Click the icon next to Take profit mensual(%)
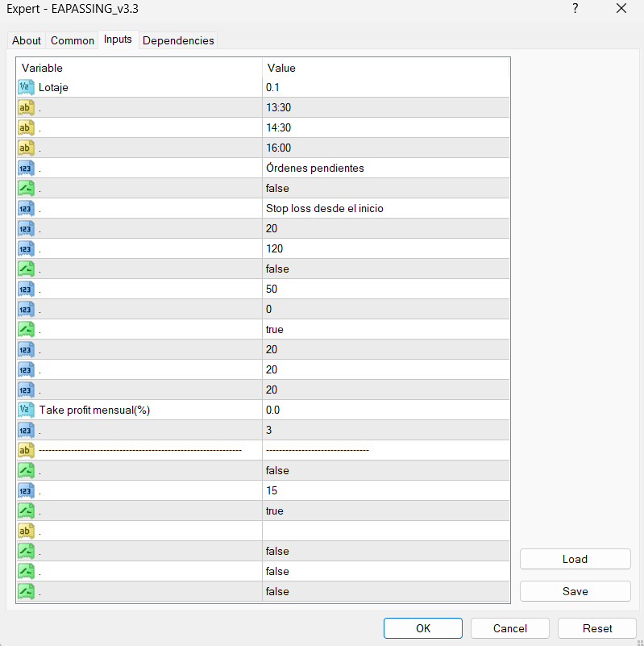Viewport: 644px width, 646px height. click(26, 411)
